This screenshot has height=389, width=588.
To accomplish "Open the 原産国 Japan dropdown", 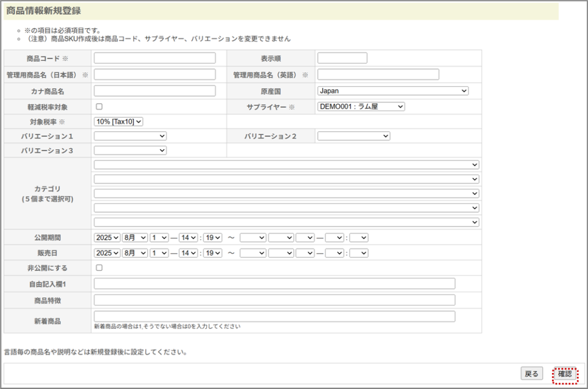I will [393, 91].
